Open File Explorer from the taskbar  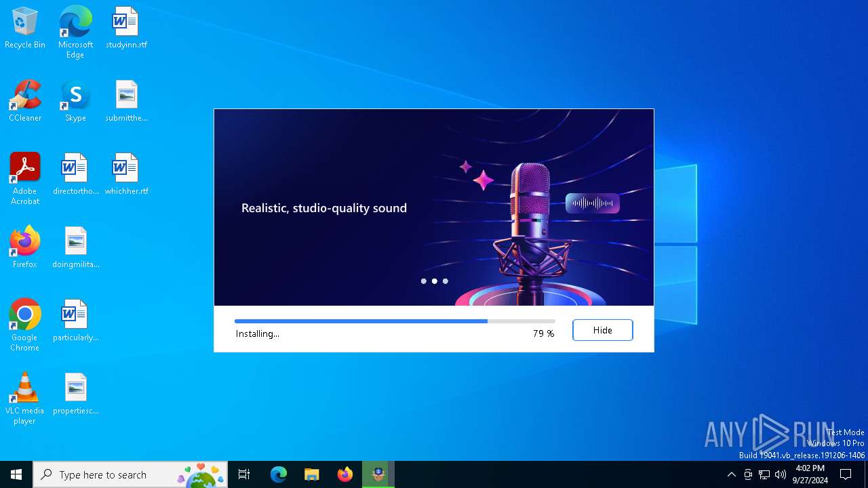(x=312, y=474)
